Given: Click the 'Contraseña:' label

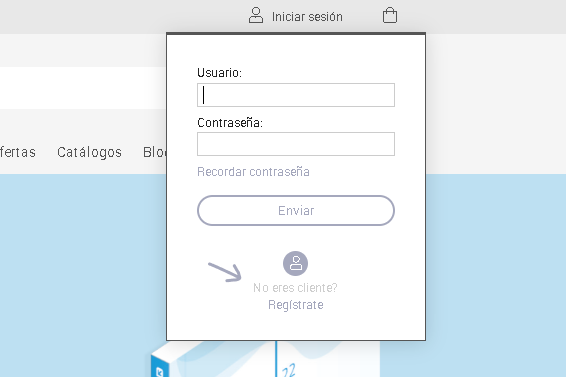Looking at the screenshot, I should (230, 123).
